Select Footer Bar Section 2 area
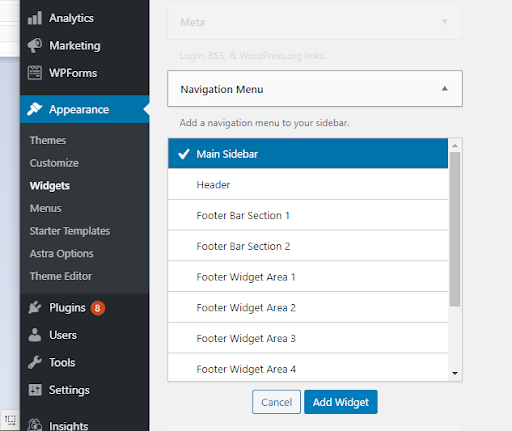The width and height of the screenshot is (512, 431). coord(308,246)
